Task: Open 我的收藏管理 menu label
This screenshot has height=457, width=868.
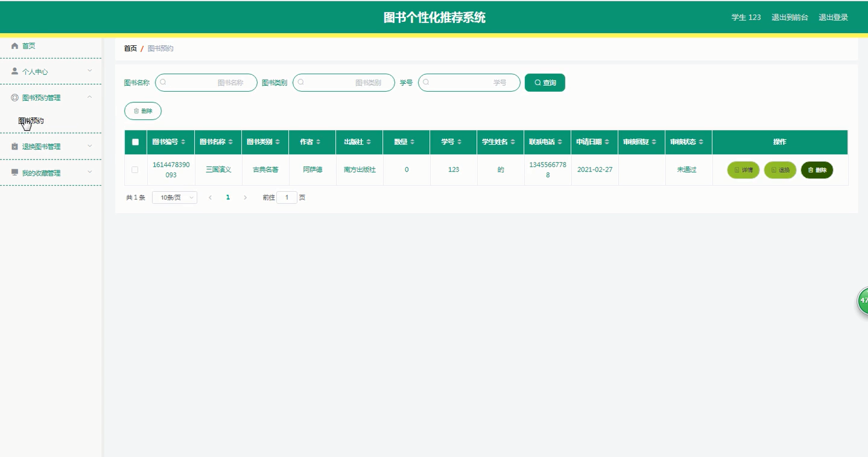Action: pyautogui.click(x=41, y=173)
